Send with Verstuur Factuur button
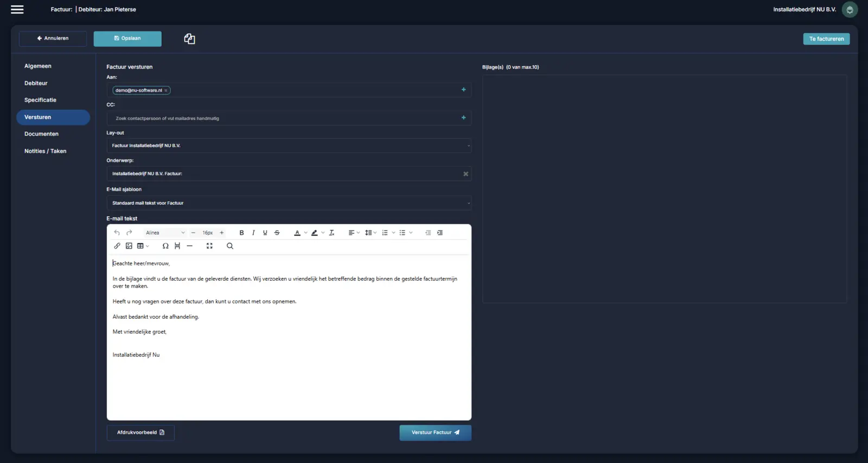The image size is (868, 463). 436,433
